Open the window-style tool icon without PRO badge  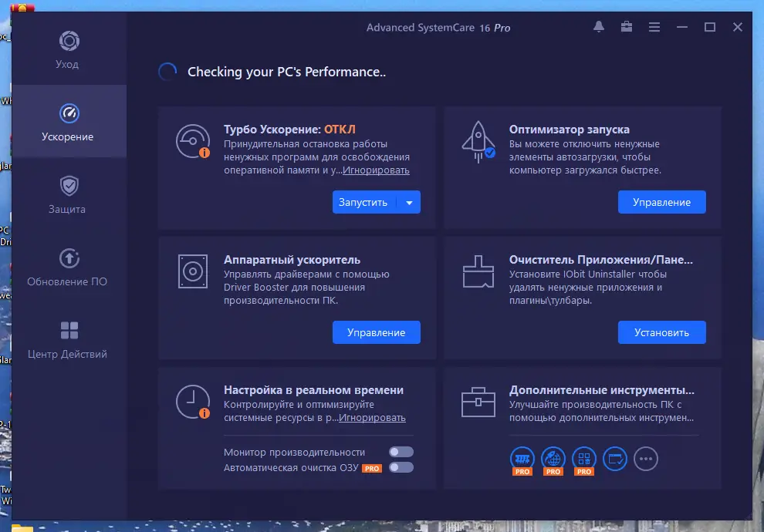pyautogui.click(x=615, y=459)
